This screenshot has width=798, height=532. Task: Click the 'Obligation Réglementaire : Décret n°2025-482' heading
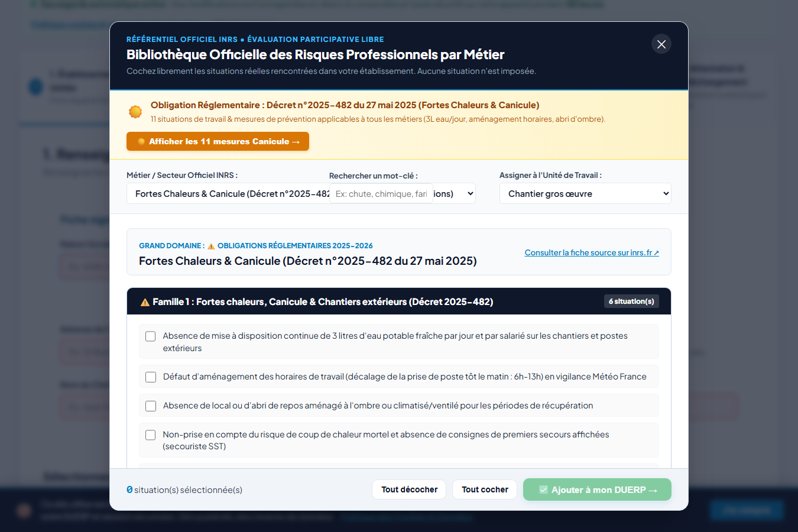345,105
